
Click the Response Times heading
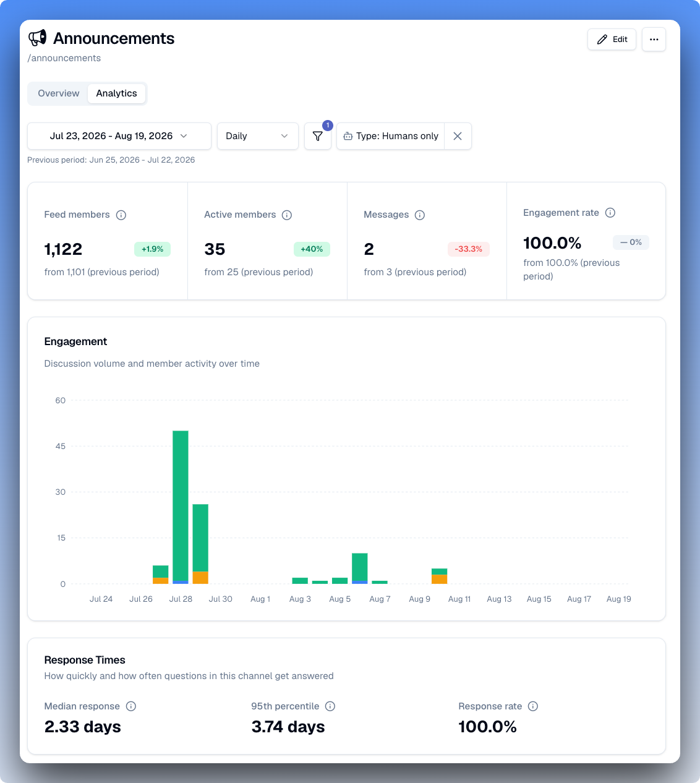[x=85, y=660]
